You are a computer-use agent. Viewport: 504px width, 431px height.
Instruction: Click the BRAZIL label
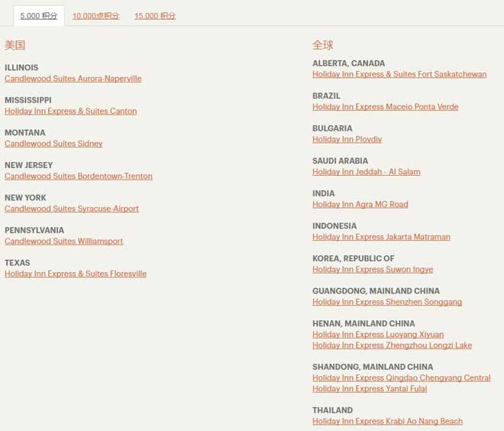coord(326,96)
